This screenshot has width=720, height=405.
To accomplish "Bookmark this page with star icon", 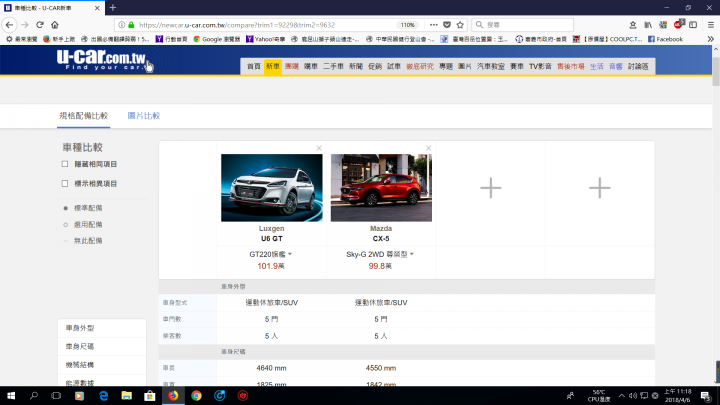I will coord(460,25).
